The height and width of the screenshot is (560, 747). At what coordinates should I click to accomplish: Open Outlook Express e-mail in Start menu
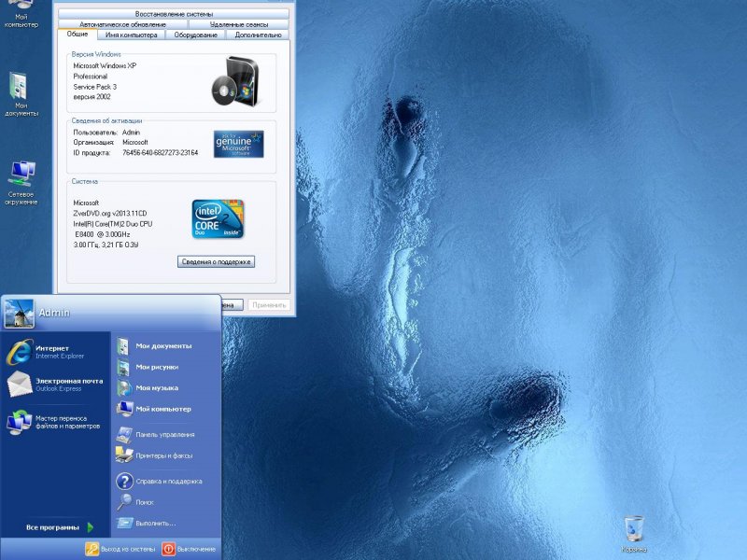coord(55,385)
